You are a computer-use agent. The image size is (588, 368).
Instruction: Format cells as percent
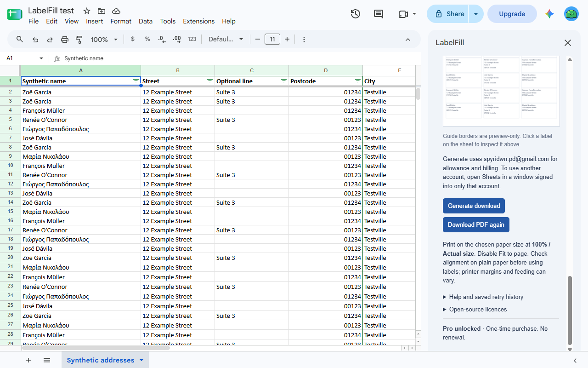click(147, 39)
